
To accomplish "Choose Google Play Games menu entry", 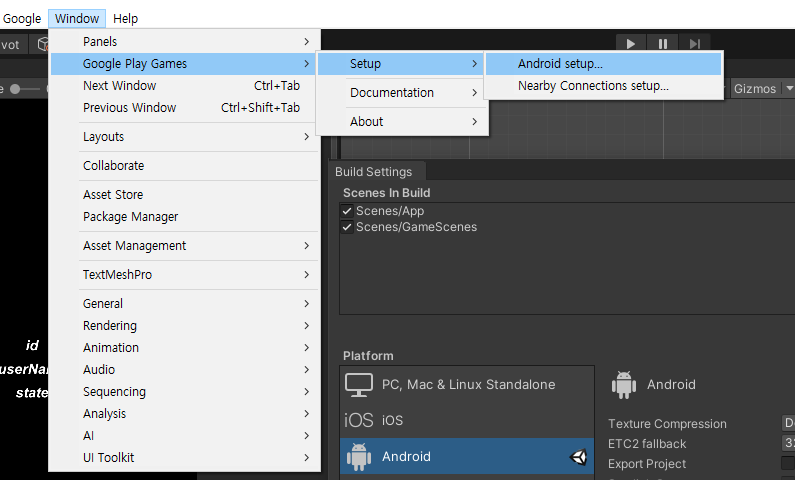I will [x=185, y=64].
